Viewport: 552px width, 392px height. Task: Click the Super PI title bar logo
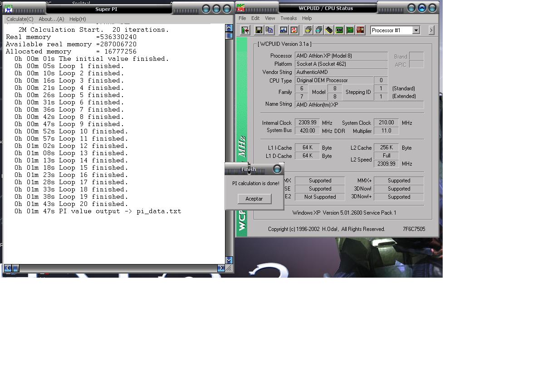(8, 8)
